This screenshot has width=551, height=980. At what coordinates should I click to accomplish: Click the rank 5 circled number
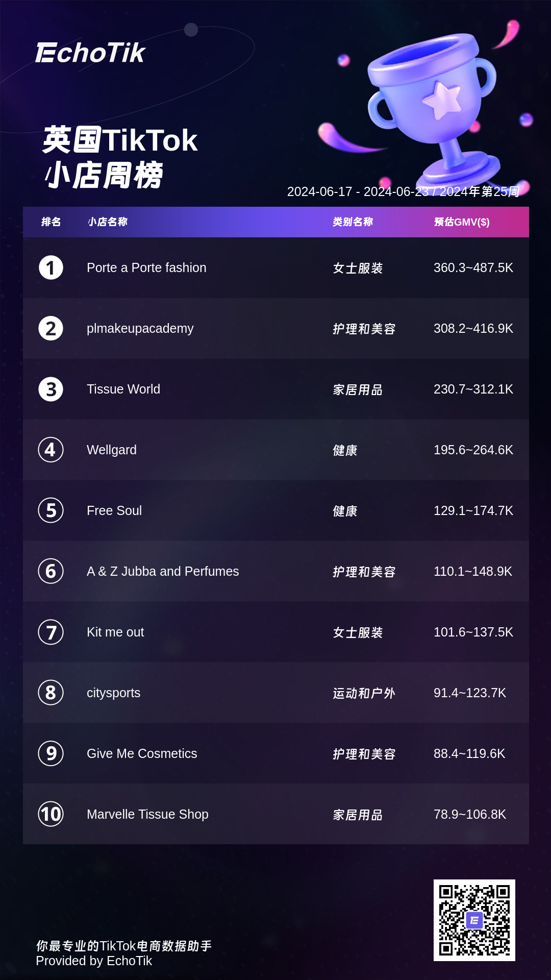51,510
